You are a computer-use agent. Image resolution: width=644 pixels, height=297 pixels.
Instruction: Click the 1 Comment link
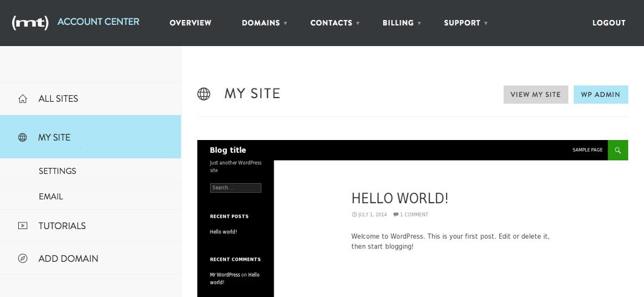point(414,215)
